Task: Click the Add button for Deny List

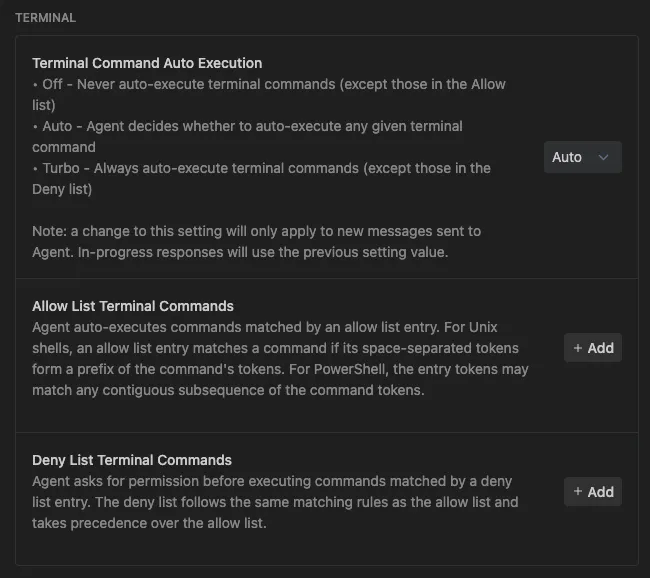Action: pos(592,492)
